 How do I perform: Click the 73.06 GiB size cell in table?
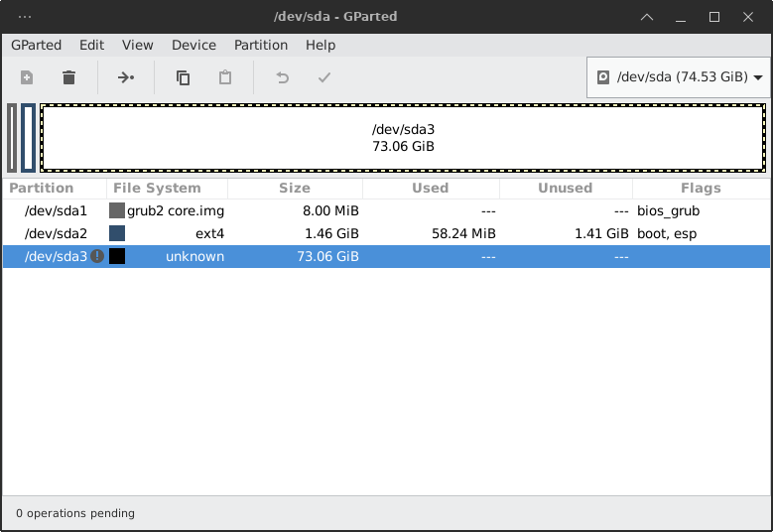(x=327, y=256)
